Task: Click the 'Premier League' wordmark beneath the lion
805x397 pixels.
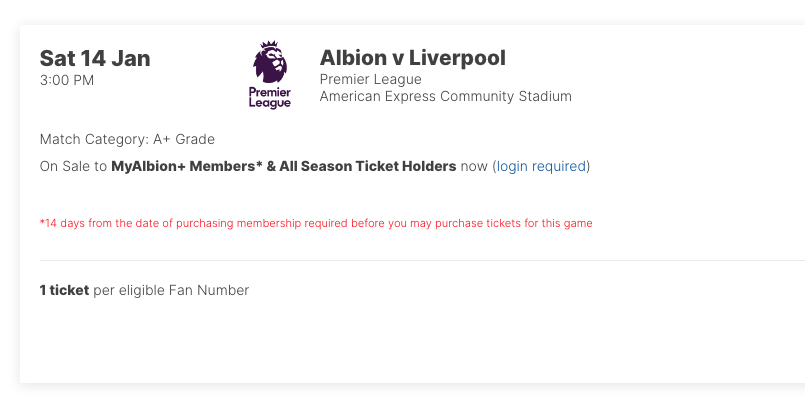Action: [x=270, y=98]
